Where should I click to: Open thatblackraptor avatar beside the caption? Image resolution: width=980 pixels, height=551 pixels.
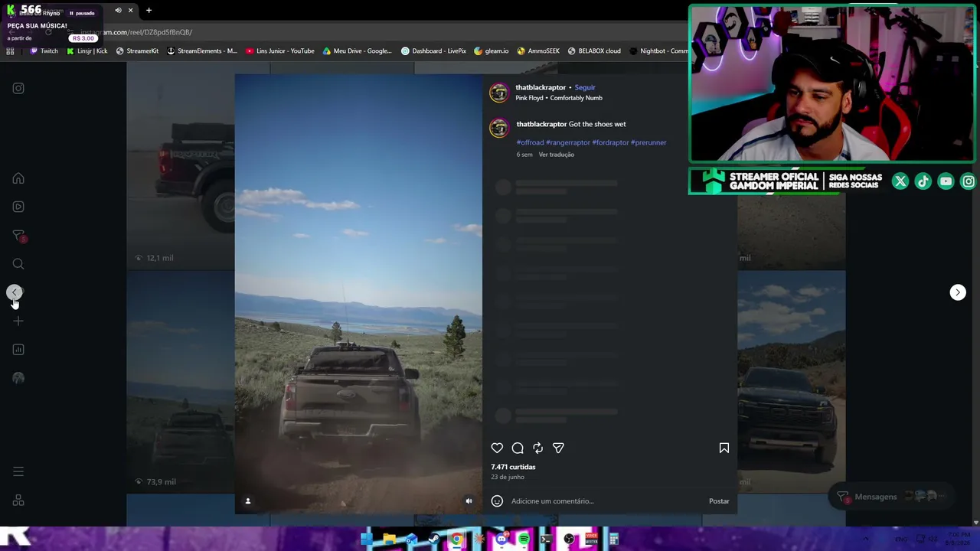coord(499,128)
